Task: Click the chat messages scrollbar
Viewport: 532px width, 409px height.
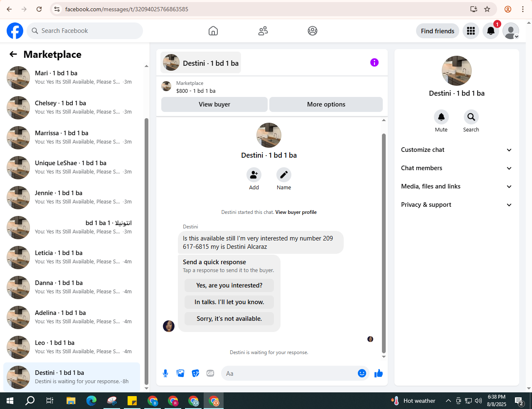Action: [384, 243]
